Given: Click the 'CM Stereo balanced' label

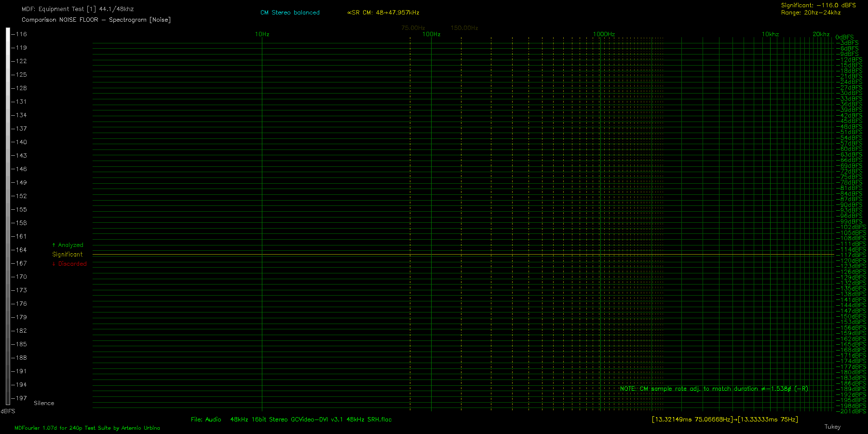Looking at the screenshot, I should (290, 13).
